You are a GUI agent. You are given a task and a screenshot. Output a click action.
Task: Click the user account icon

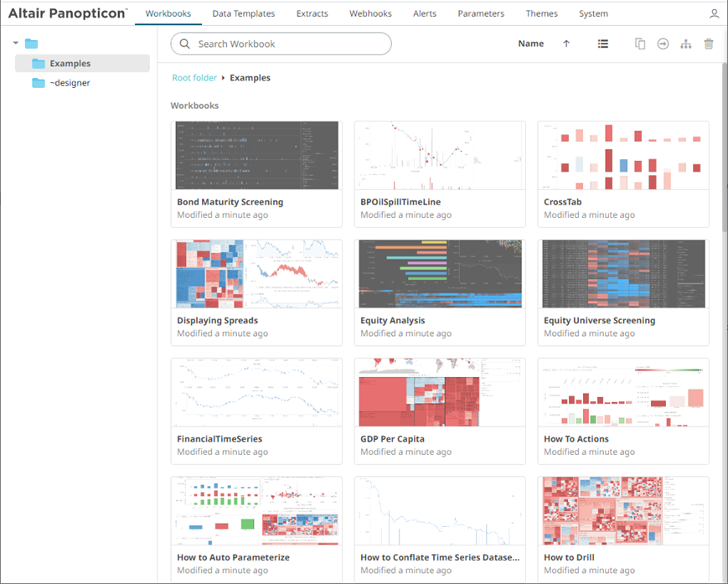click(x=714, y=14)
